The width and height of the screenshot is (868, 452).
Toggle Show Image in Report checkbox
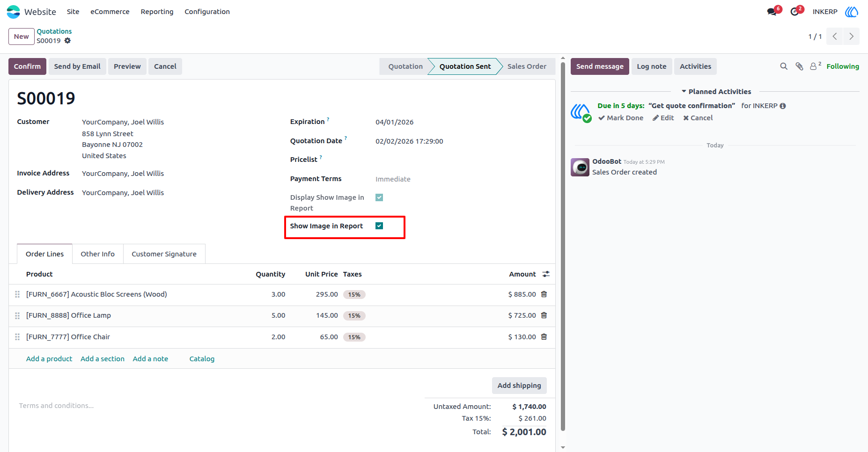379,226
